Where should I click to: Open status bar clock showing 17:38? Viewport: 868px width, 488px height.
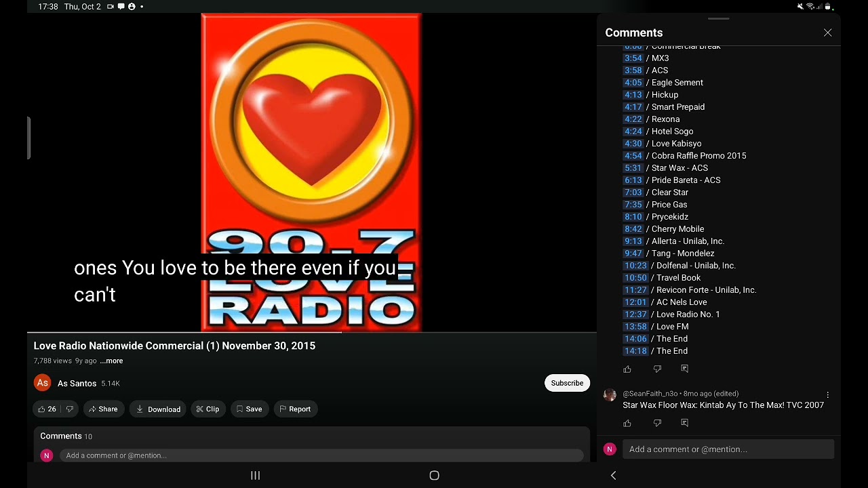[47, 7]
